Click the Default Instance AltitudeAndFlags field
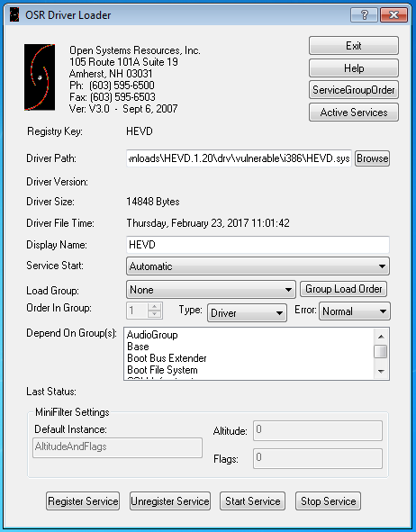This screenshot has width=416, height=532. pyautogui.click(x=117, y=447)
